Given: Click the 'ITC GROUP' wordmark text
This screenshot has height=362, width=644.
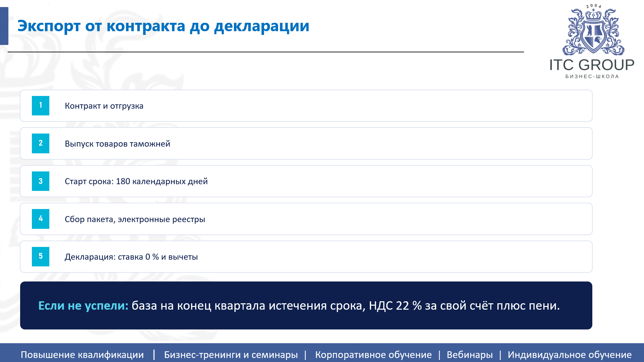Looking at the screenshot, I should tap(592, 65).
